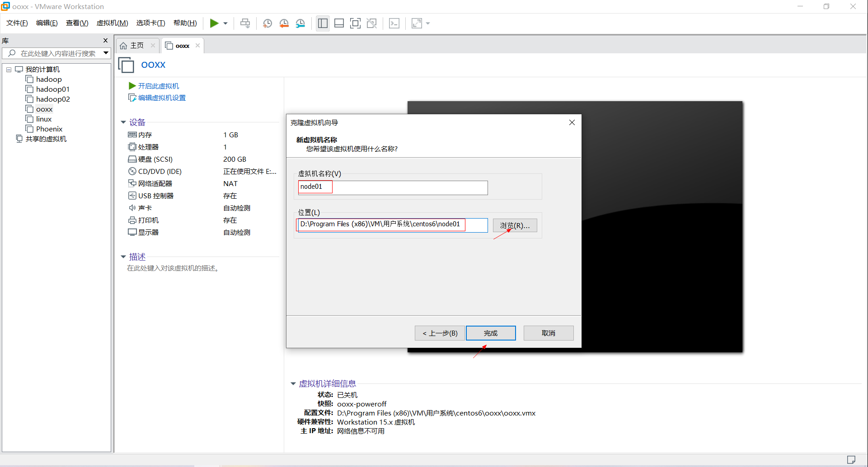The image size is (868, 467).
Task: Select the ooxx virtual machine in tree
Action: click(44, 109)
